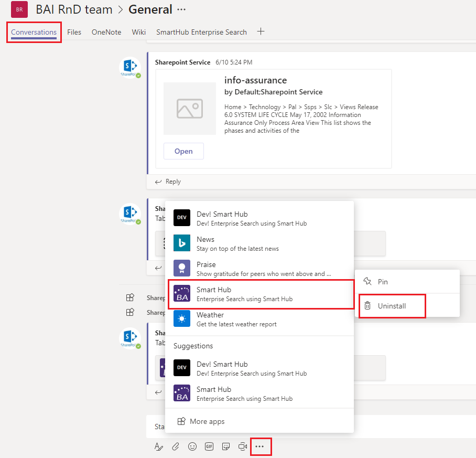
Task: Open the sticker picker icon
Action: coord(226,446)
